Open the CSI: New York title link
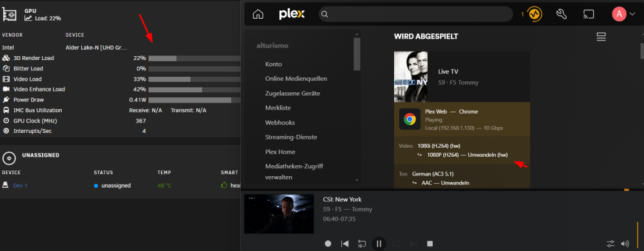 342,199
